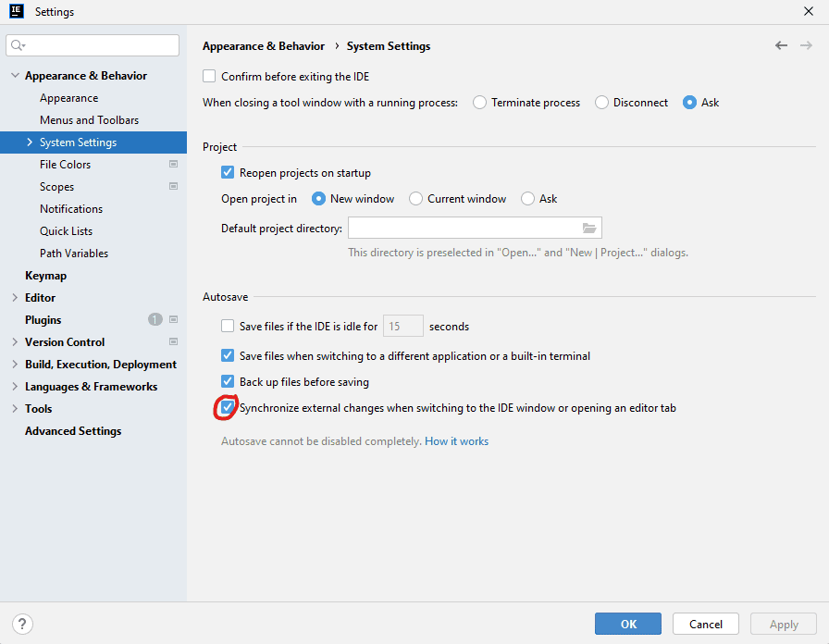Click the Default project directory field
Viewport: 829px width, 644px height.
point(475,228)
